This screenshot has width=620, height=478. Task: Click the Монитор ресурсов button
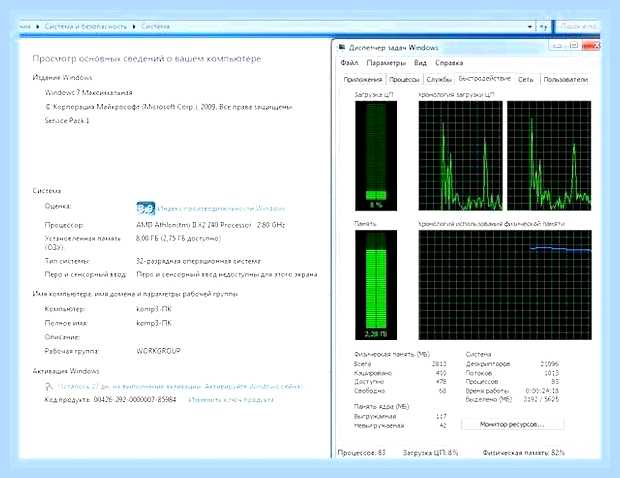click(x=512, y=424)
